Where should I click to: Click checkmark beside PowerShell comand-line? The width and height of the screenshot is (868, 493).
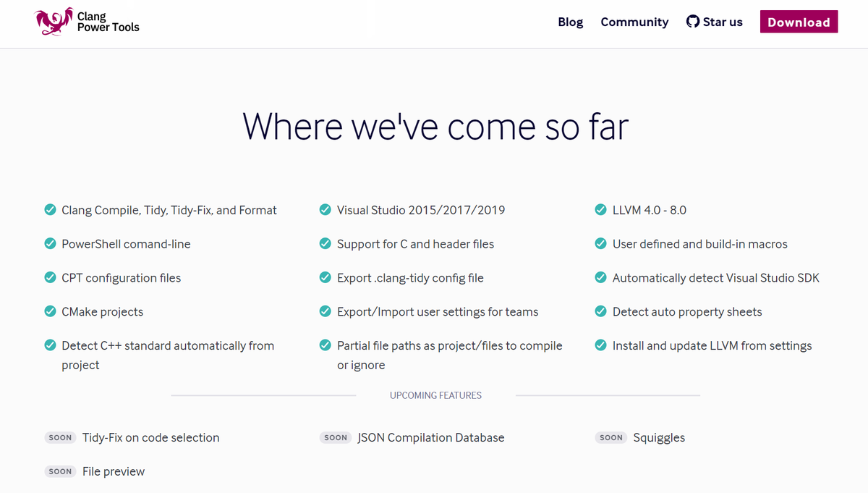point(50,244)
